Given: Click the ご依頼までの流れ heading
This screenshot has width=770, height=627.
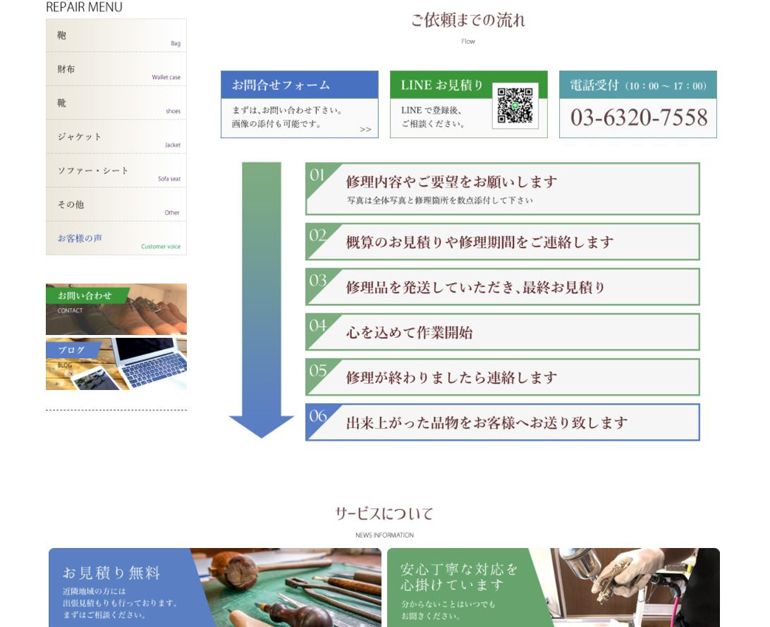Looking at the screenshot, I should tap(468, 20).
